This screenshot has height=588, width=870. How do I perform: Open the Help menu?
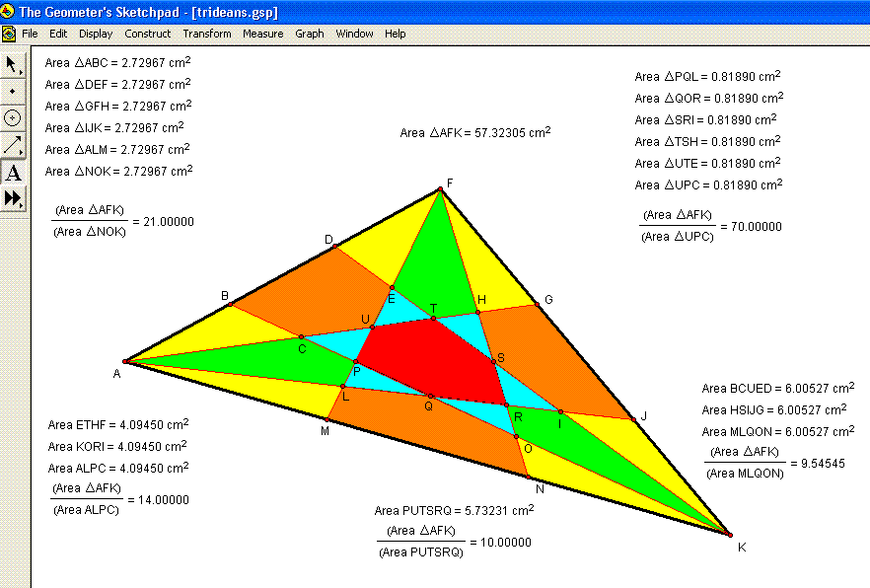(396, 34)
